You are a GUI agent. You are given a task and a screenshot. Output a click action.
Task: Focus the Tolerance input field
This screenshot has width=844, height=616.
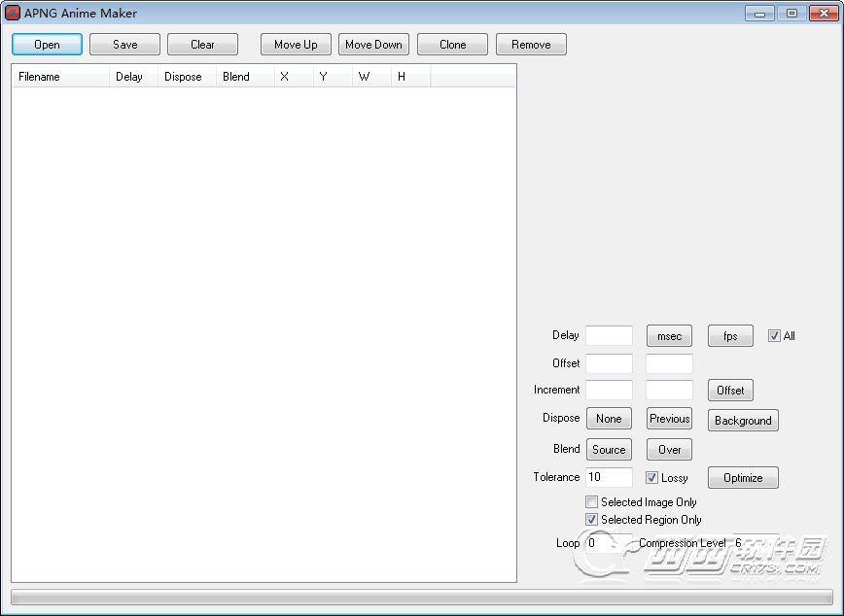[x=609, y=477]
